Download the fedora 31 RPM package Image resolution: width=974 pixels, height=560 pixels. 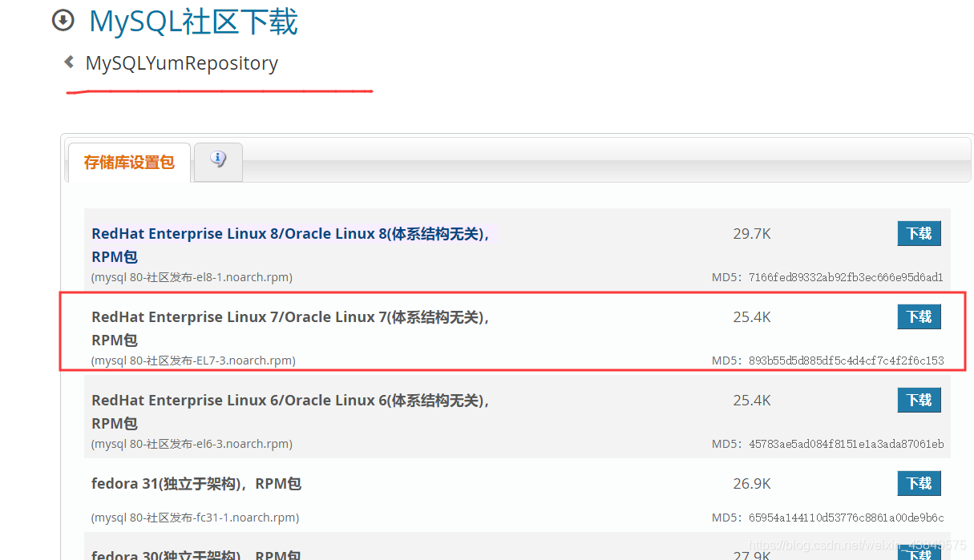click(x=919, y=483)
